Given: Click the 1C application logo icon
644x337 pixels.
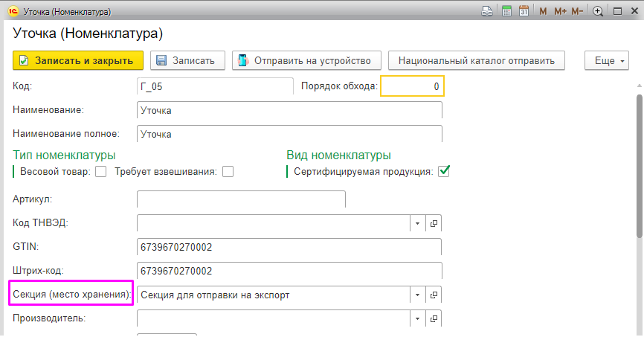Looking at the screenshot, I should pos(13,11).
